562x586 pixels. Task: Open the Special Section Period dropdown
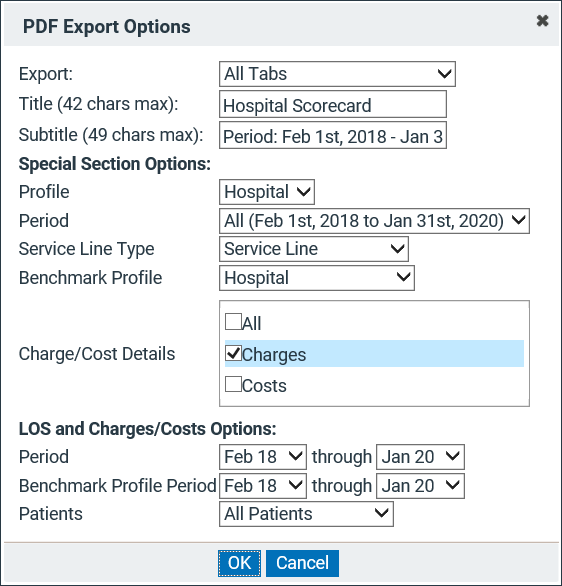point(374,221)
